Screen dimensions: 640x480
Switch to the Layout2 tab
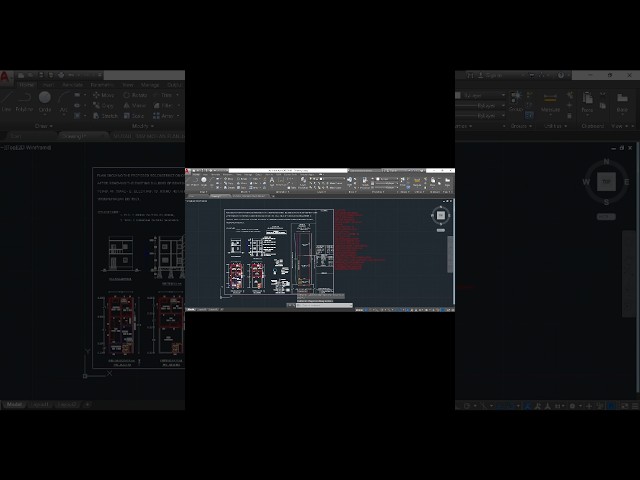click(x=67, y=404)
